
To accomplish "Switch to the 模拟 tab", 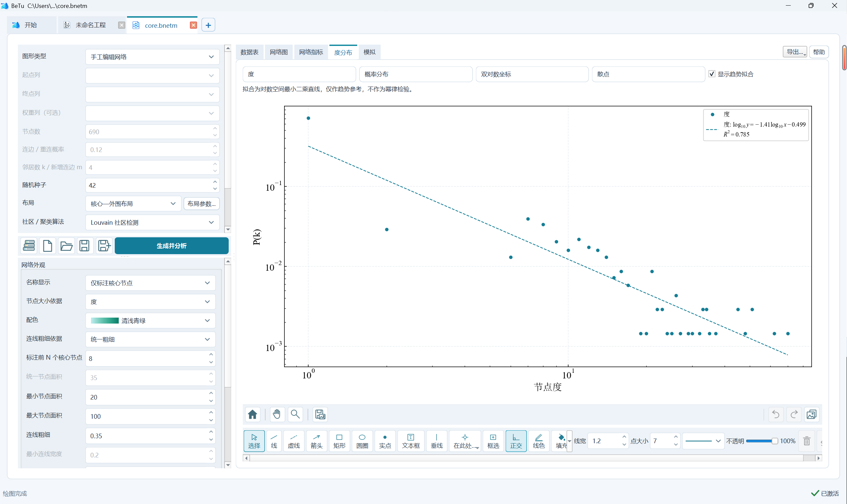I will coord(369,52).
